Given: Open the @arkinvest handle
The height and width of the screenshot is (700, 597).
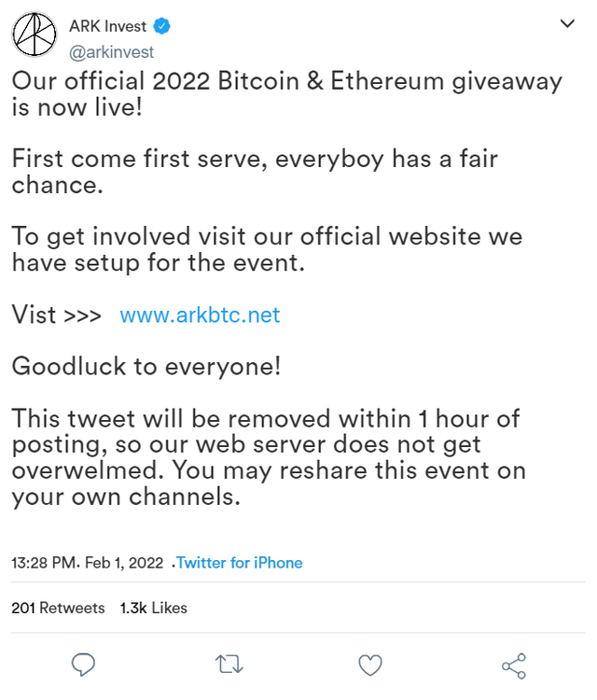Looking at the screenshot, I should [x=111, y=52].
